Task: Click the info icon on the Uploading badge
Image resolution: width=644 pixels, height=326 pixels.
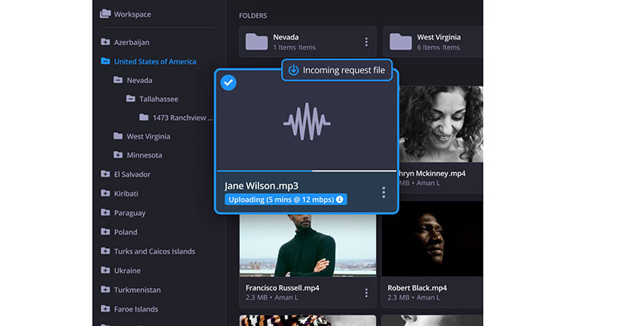Action: (340, 200)
